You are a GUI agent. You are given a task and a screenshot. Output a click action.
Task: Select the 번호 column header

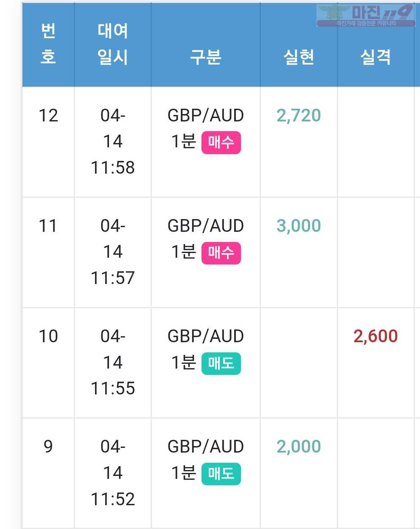click(48, 44)
